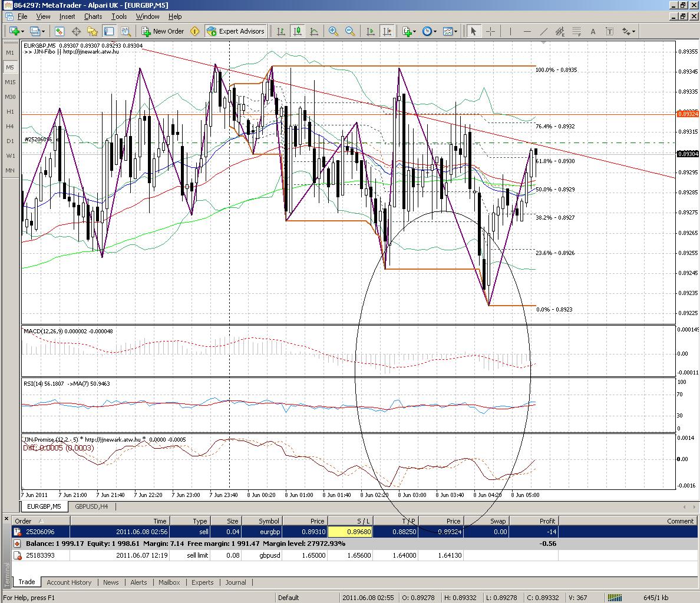Activate the Fibonacci retracement drawing tool

click(x=576, y=31)
